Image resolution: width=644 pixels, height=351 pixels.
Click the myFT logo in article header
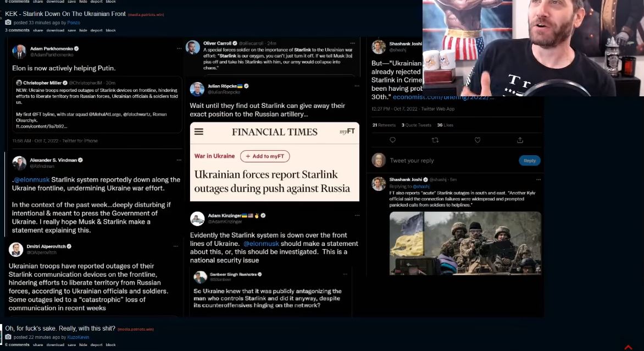pyautogui.click(x=347, y=131)
